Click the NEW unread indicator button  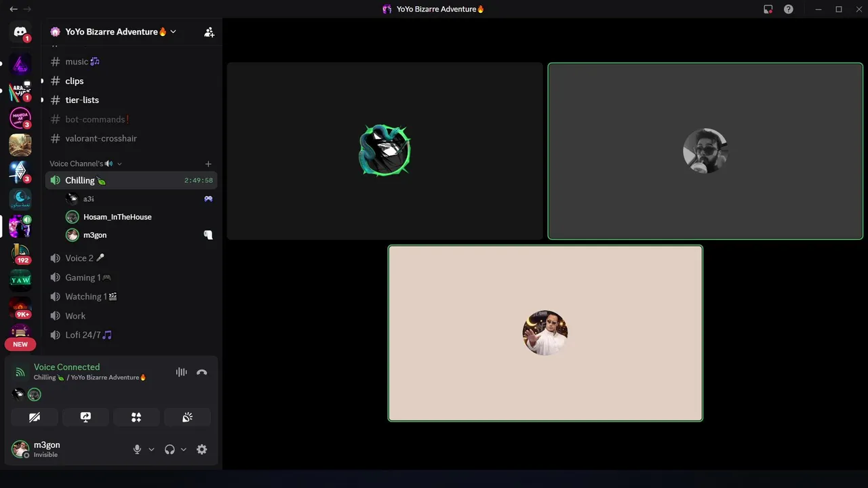[x=20, y=344]
